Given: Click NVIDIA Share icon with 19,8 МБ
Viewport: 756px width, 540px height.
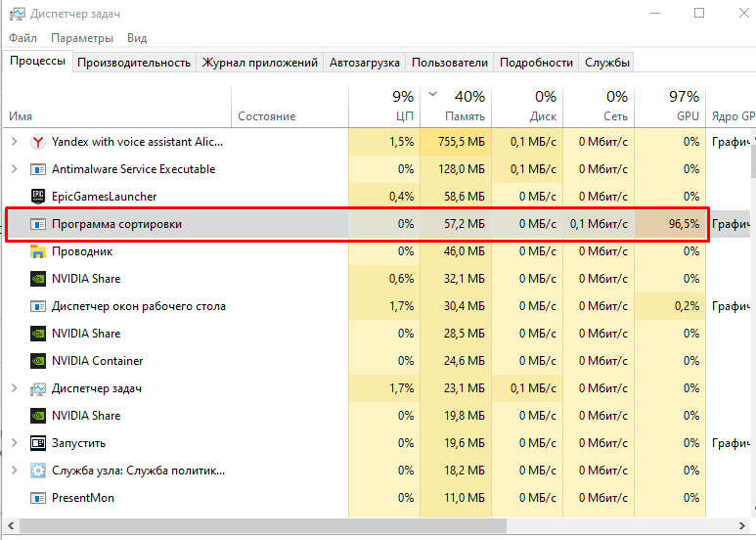Looking at the screenshot, I should [37, 416].
